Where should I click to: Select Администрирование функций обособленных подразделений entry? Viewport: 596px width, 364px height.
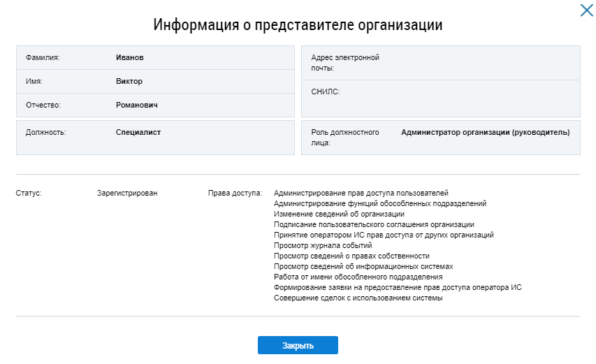[380, 203]
